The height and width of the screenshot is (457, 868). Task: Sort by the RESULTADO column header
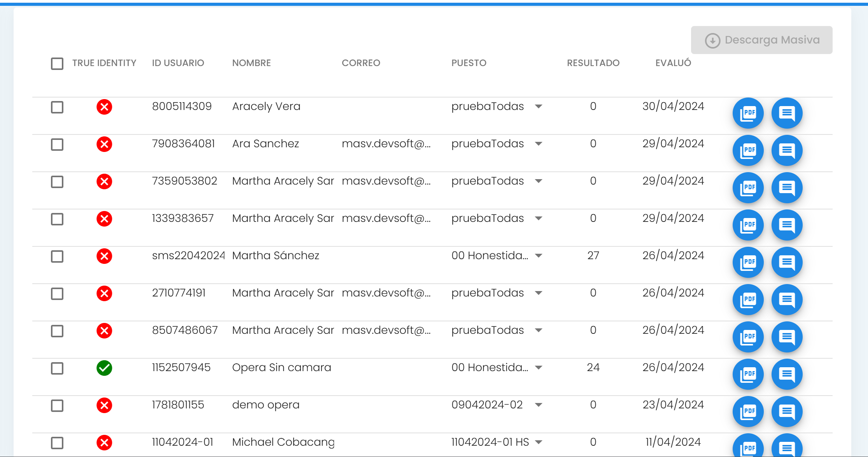click(593, 63)
